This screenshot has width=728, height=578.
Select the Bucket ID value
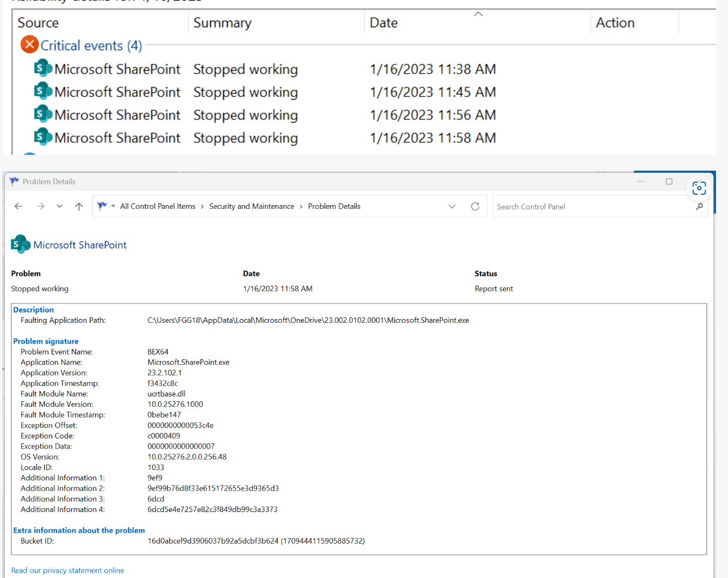(x=256, y=541)
